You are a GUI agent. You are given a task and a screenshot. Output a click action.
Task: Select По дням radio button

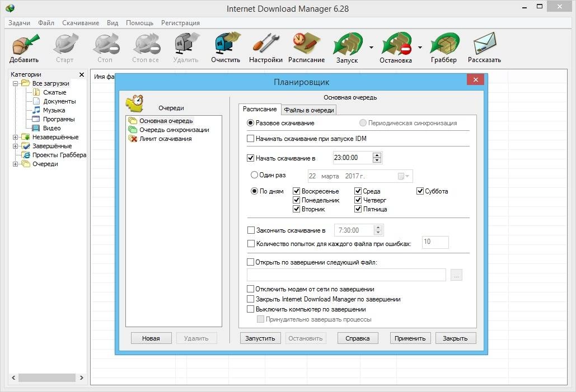(x=254, y=191)
